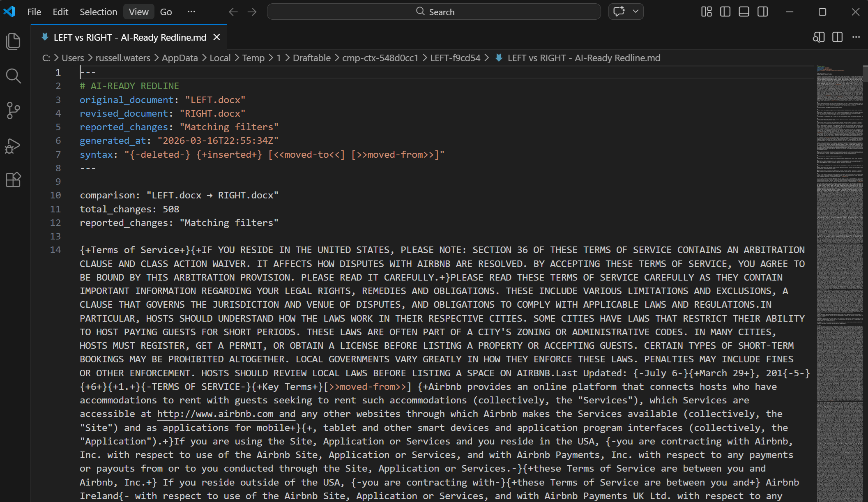Click the back navigation arrow

coord(233,12)
